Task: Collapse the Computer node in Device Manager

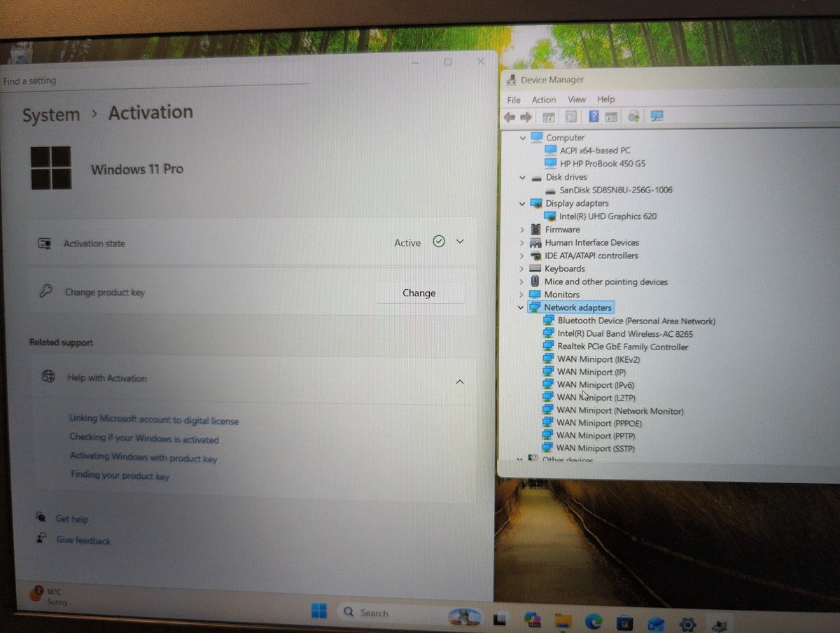Action: (522, 138)
